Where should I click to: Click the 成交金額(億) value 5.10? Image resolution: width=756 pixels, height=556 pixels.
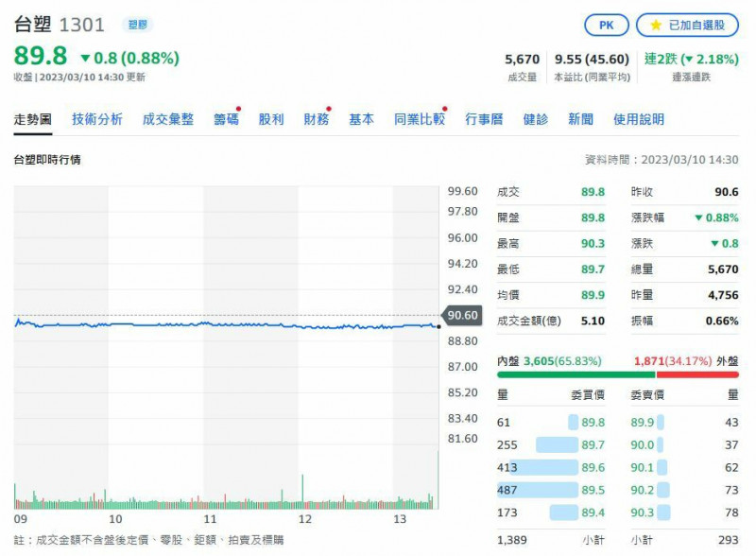[593, 321]
